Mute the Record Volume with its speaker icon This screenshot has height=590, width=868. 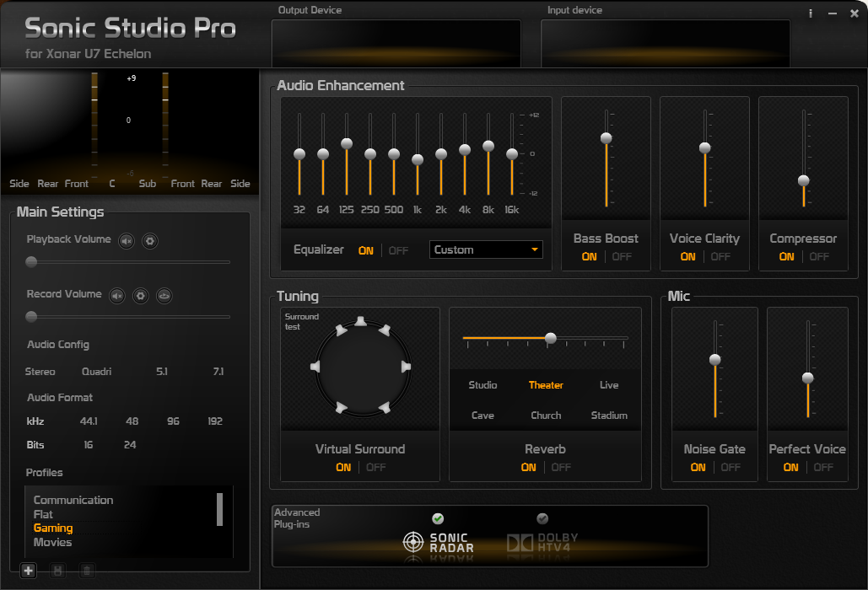point(116,296)
